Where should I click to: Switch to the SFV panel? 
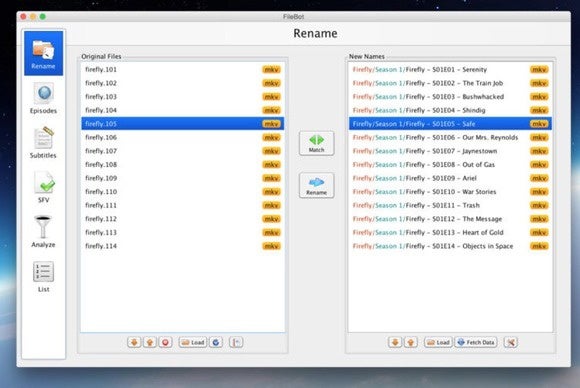coord(44,187)
